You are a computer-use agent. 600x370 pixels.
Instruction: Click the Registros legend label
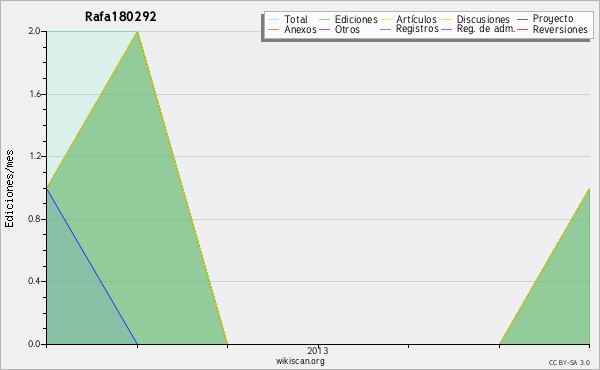(417, 29)
